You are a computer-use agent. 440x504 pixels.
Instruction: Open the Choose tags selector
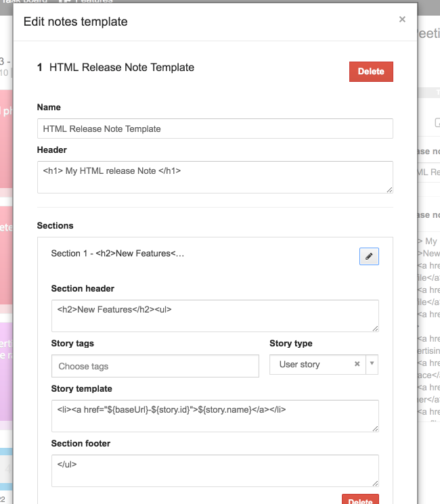155,366
